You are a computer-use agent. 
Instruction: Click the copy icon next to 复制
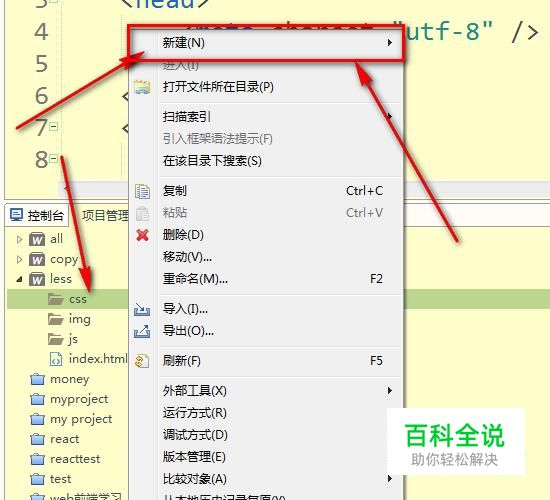[x=142, y=191]
